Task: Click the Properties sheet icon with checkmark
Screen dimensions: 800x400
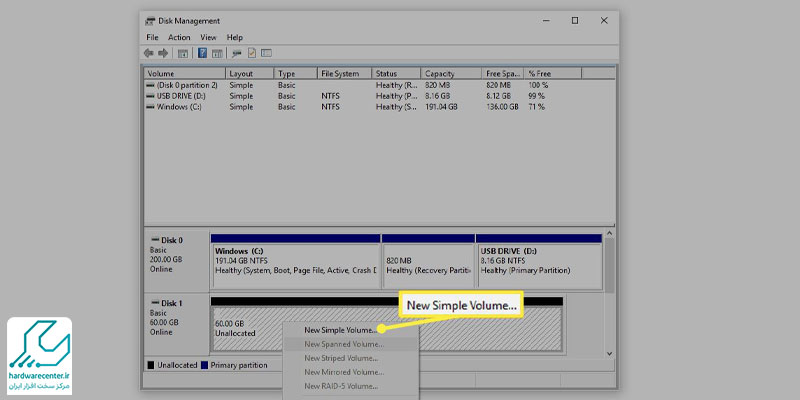Action: [252, 53]
